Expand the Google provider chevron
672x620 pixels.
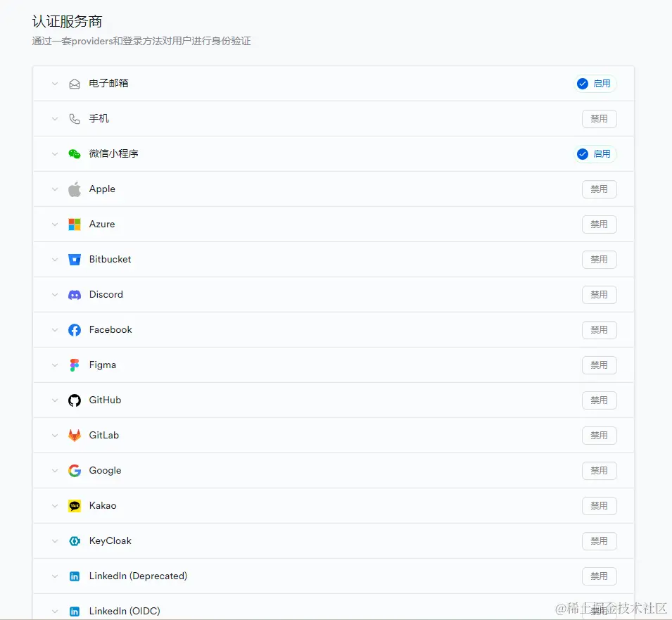pyautogui.click(x=55, y=471)
